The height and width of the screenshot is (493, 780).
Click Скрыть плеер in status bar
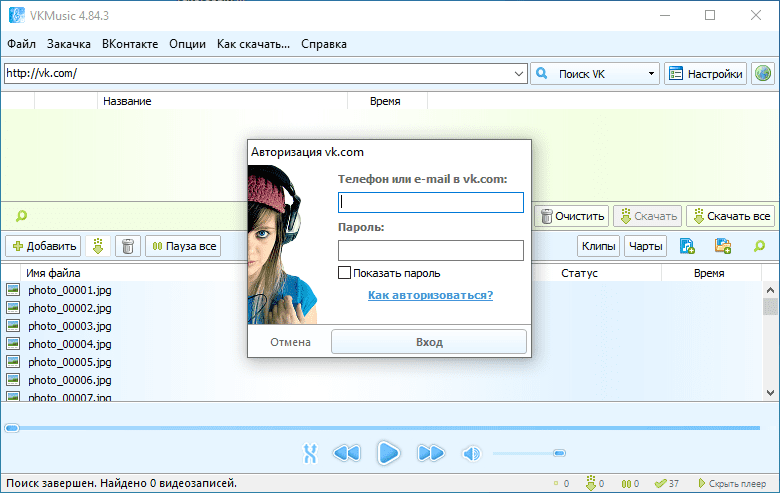[732, 484]
